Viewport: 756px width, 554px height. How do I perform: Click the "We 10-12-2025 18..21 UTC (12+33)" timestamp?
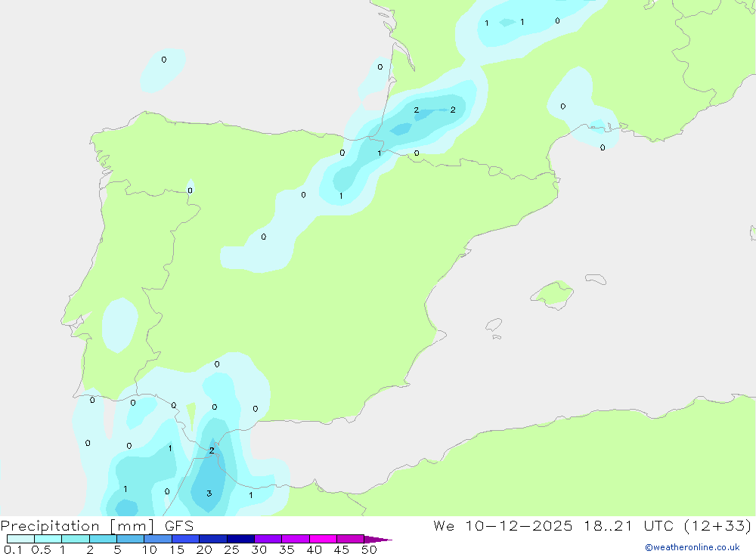[593, 526]
